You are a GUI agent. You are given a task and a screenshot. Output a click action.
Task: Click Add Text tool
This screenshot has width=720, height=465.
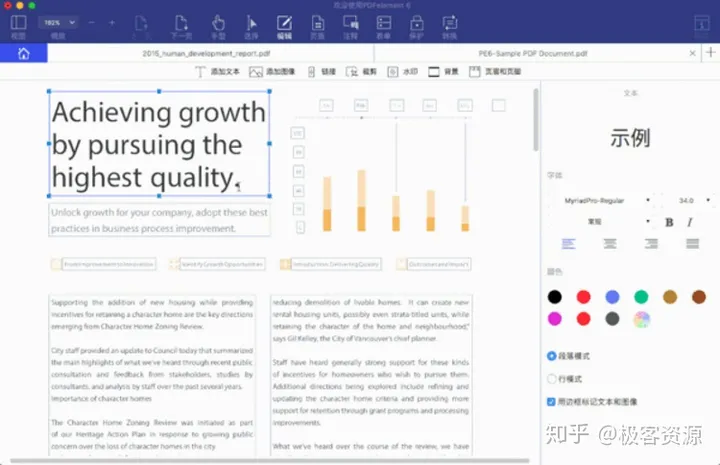pyautogui.click(x=218, y=72)
